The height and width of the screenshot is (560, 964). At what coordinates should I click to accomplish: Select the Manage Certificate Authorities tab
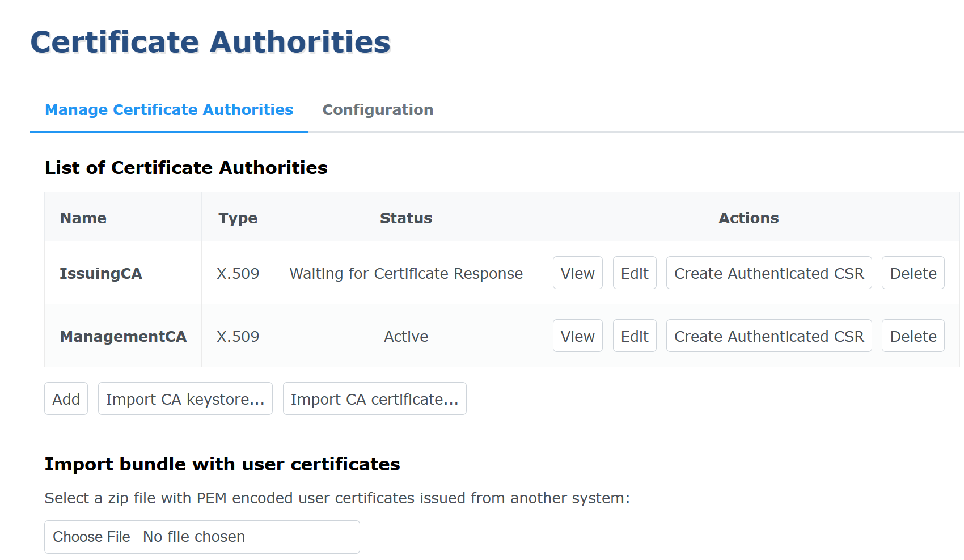coord(169,110)
